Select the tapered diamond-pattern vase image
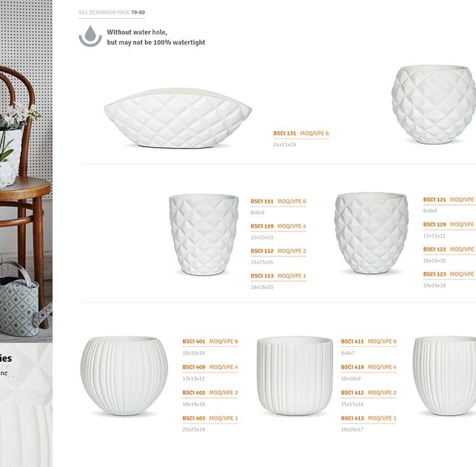This screenshot has width=476, height=467. tap(204, 235)
